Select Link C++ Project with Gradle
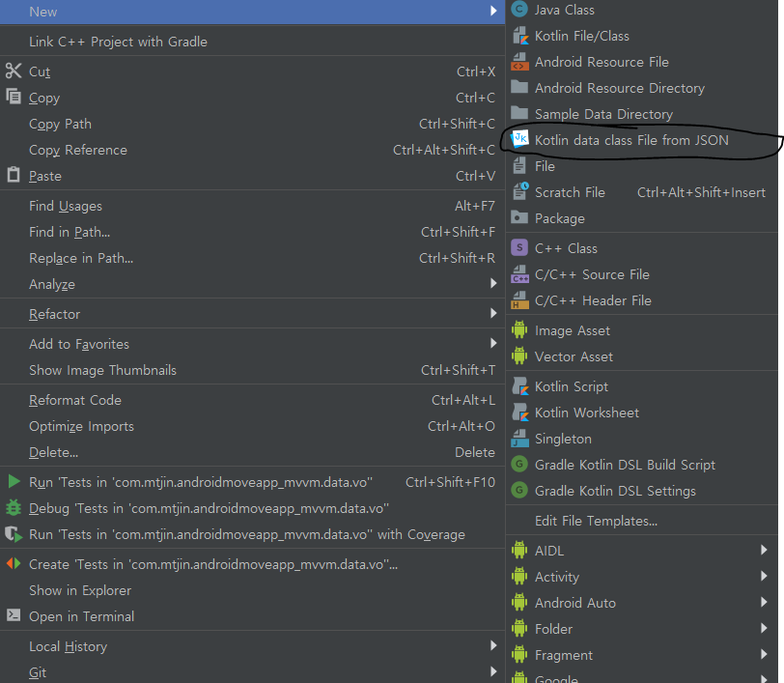This screenshot has width=784, height=683. (x=252, y=42)
